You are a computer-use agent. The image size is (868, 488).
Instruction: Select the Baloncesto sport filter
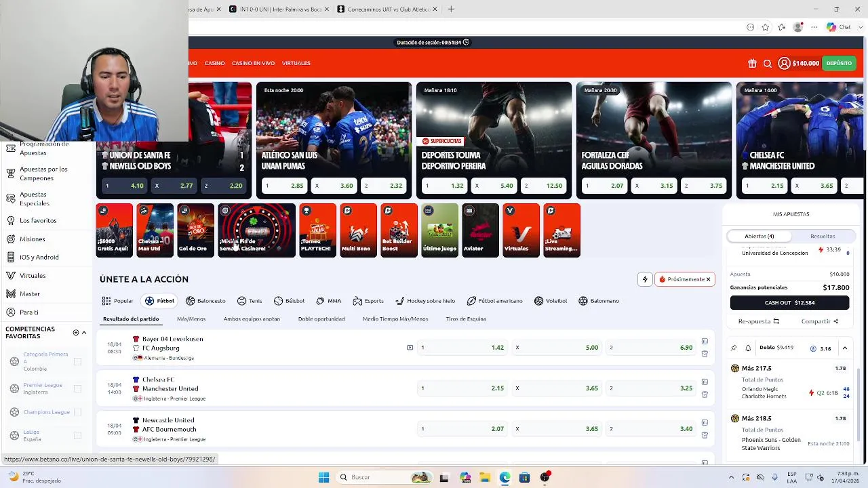coord(205,301)
